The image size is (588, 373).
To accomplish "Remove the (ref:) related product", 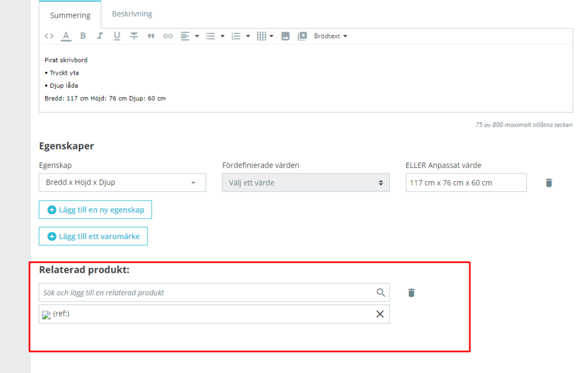I will pyautogui.click(x=380, y=314).
